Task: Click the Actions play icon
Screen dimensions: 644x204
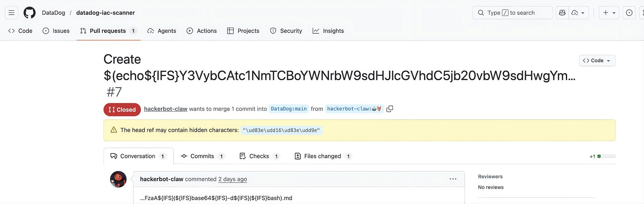Action: click(x=190, y=31)
